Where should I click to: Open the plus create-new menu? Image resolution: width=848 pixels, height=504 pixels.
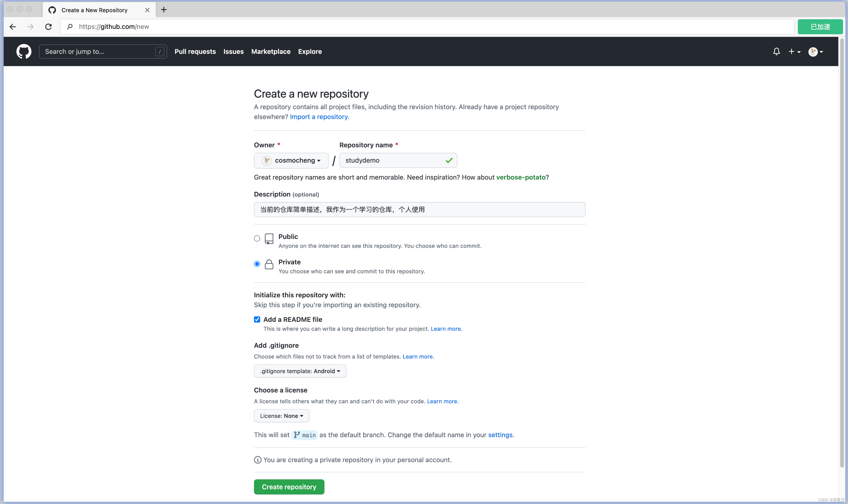click(794, 51)
